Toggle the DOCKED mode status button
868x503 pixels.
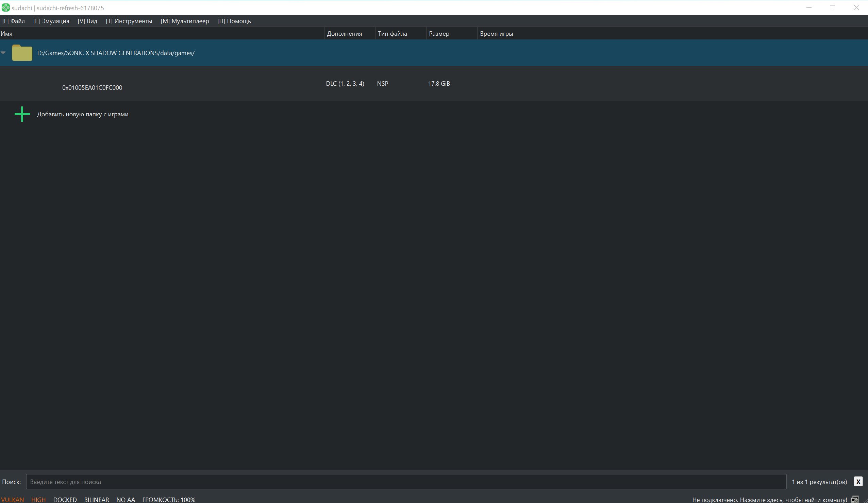pyautogui.click(x=65, y=500)
